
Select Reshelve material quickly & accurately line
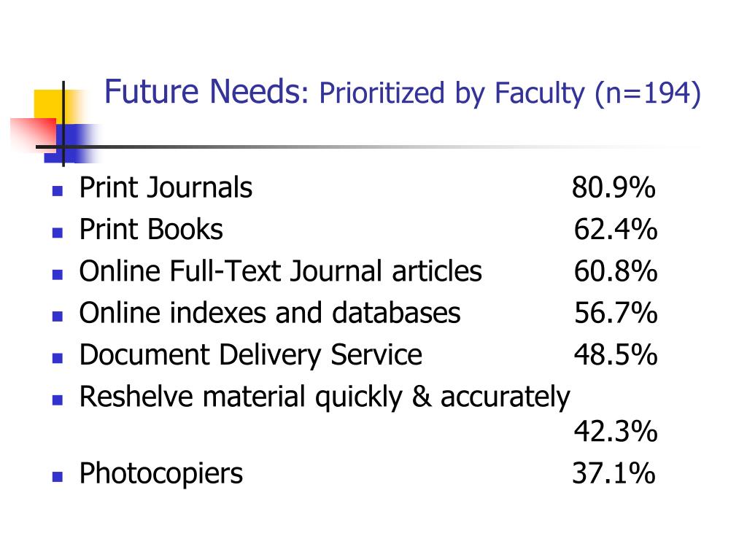pos(325,397)
